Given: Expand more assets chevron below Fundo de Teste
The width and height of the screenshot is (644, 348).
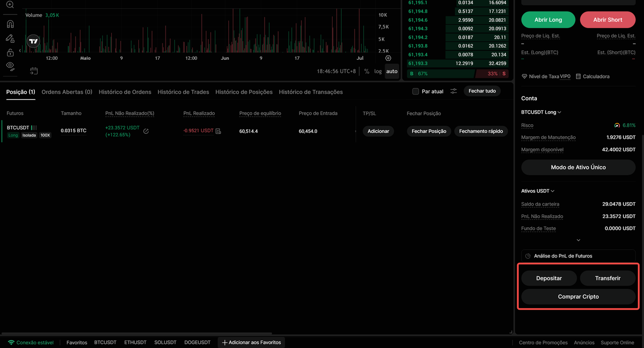Looking at the screenshot, I should tap(578, 240).
